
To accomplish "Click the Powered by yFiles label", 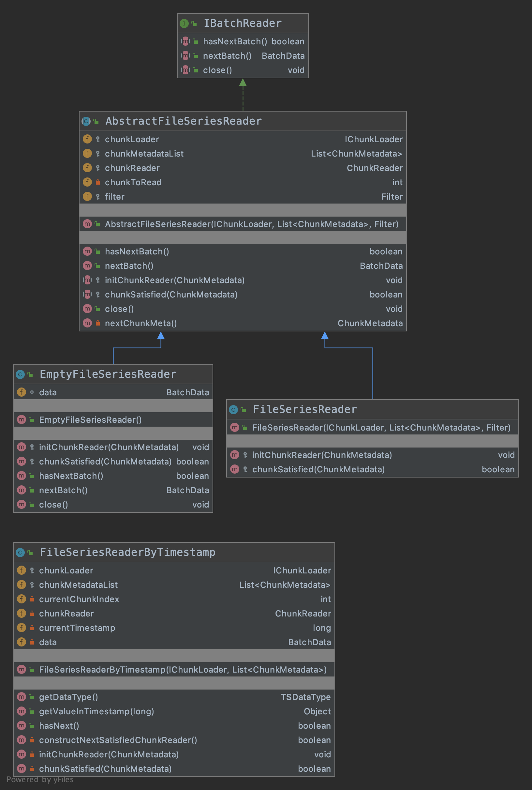I will (40, 780).
